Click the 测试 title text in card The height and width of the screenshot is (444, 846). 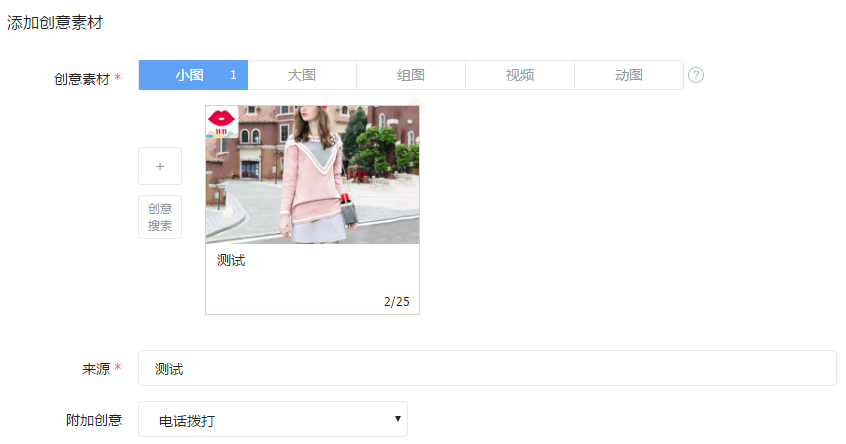pos(231,261)
